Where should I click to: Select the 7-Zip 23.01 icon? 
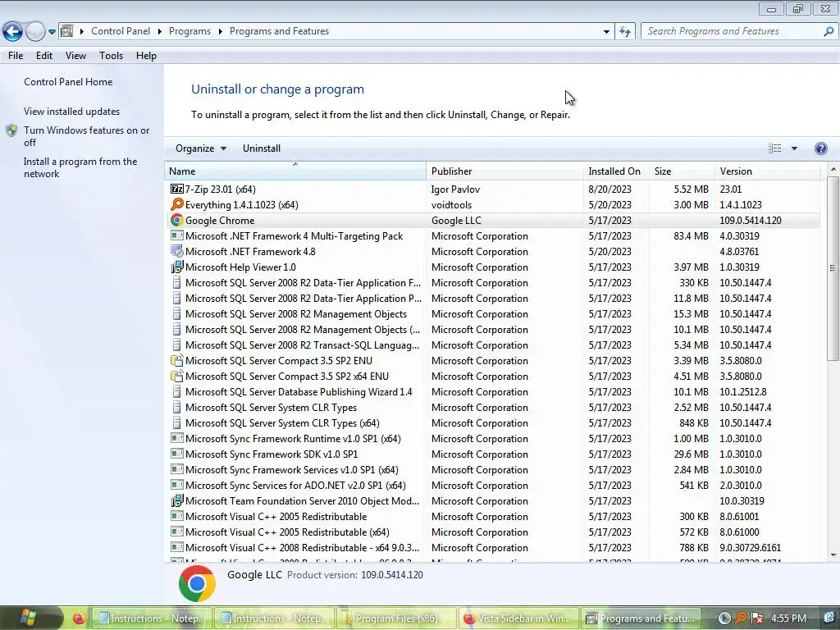(177, 189)
